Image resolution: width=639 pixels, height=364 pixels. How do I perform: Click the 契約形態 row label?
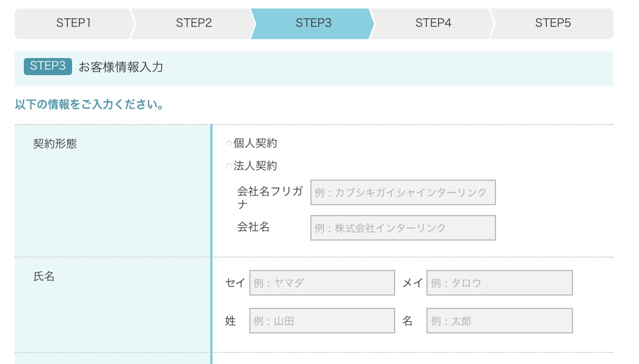click(x=55, y=144)
